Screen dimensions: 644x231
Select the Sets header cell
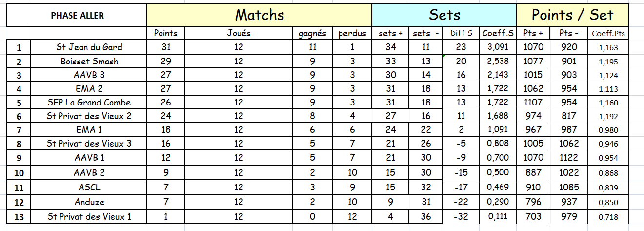coord(444,15)
